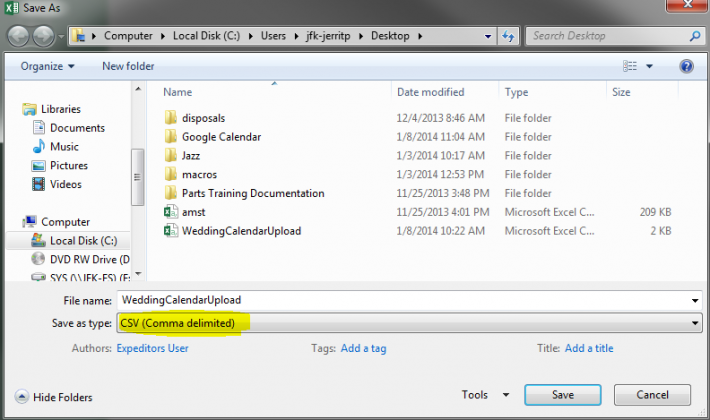
Task: Expand the File name history dropdown arrow
Action: click(x=695, y=300)
